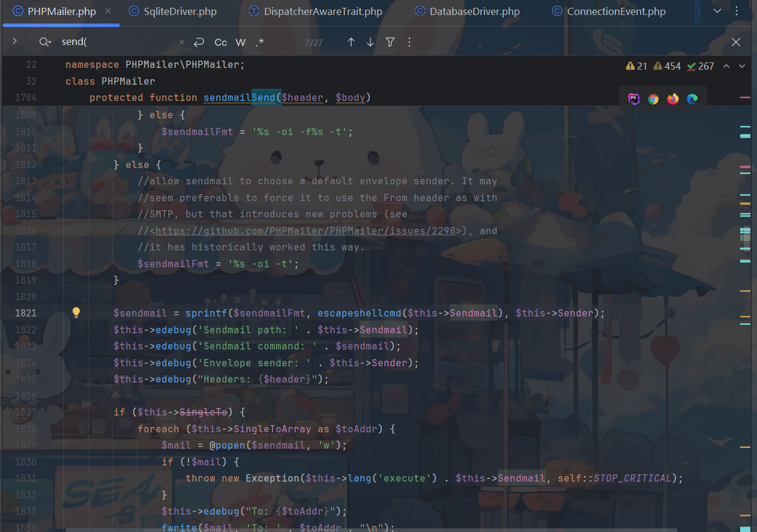Show hidden editor tabs dropdown

pos(717,11)
